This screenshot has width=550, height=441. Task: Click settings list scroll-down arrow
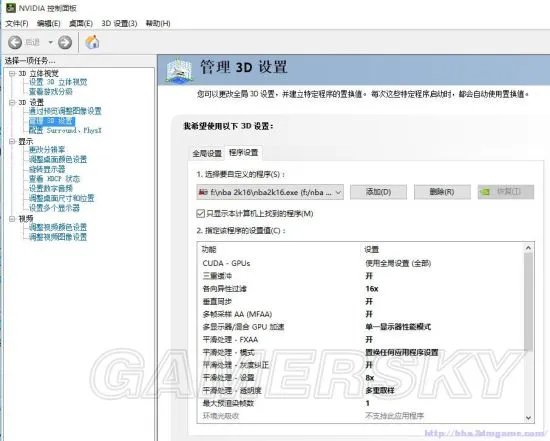pyautogui.click(x=529, y=417)
